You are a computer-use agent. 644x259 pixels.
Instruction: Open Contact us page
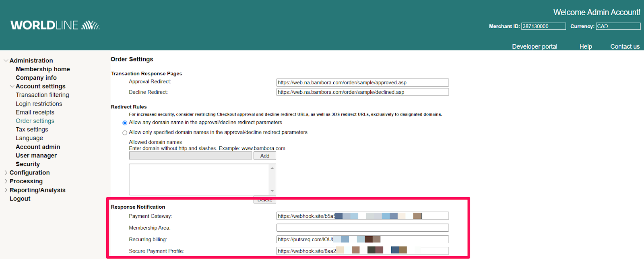(625, 46)
